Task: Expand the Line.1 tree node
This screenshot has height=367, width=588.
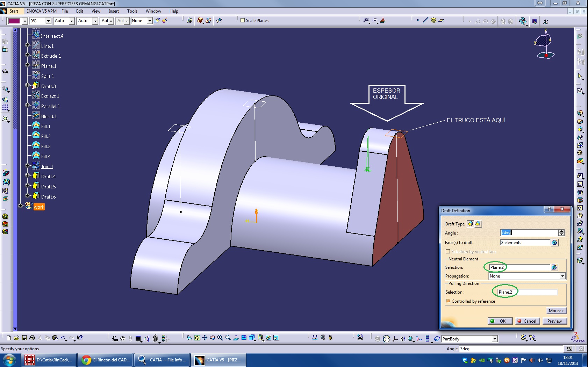Action: pos(28,45)
